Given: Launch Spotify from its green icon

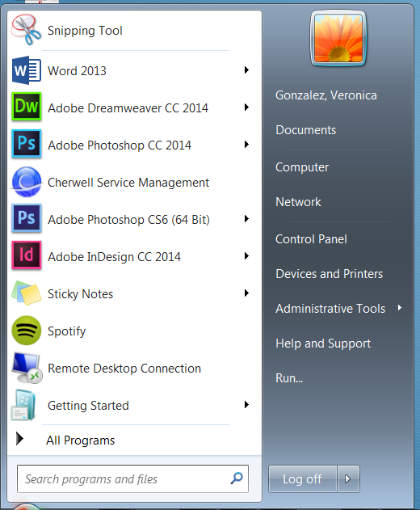Looking at the screenshot, I should [27, 330].
